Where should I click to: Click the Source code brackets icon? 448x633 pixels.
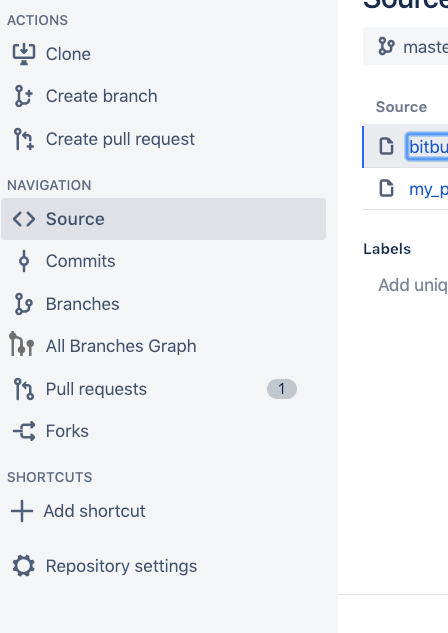pos(24,219)
